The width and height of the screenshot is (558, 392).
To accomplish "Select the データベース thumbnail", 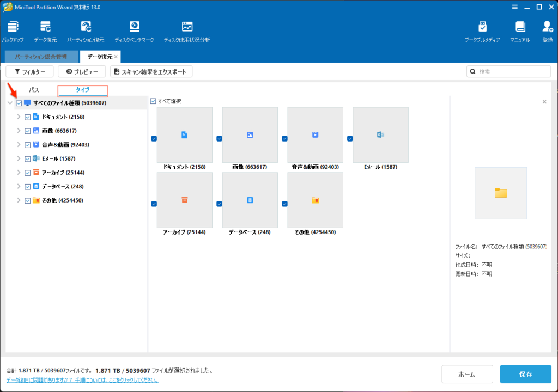I will click(x=250, y=200).
